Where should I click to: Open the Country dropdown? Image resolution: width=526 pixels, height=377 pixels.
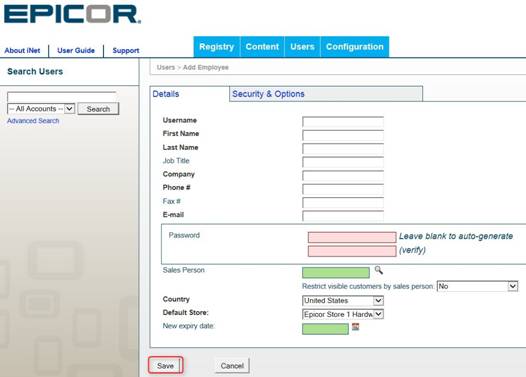point(343,301)
